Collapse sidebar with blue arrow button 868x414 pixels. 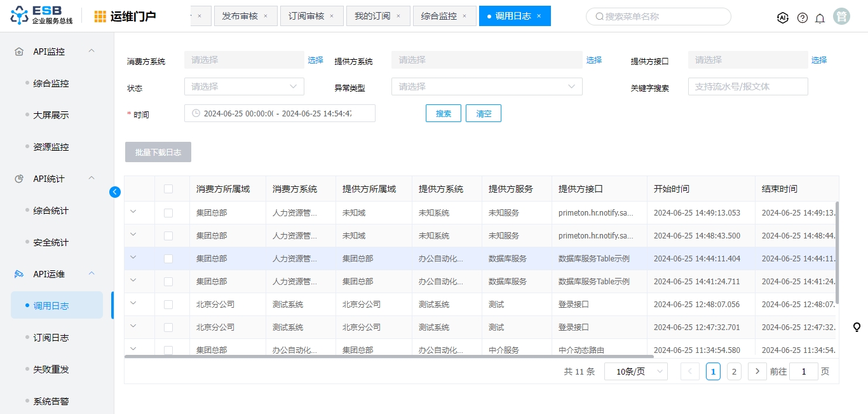pos(115,191)
